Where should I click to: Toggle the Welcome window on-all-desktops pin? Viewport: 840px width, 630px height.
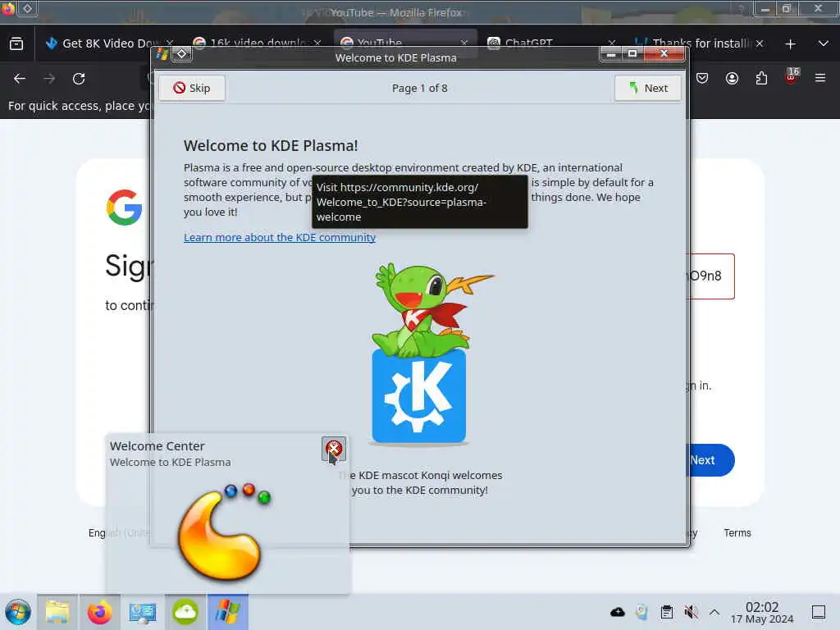[181, 53]
